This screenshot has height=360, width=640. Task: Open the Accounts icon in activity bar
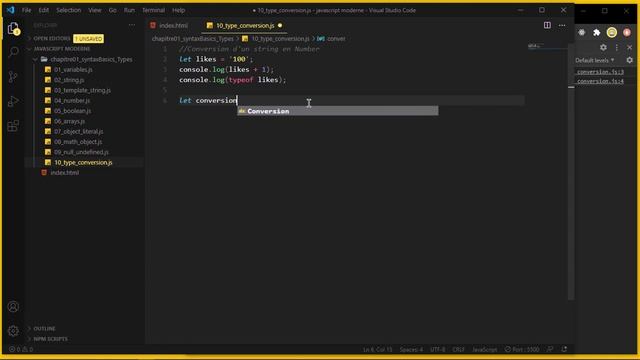point(13,307)
